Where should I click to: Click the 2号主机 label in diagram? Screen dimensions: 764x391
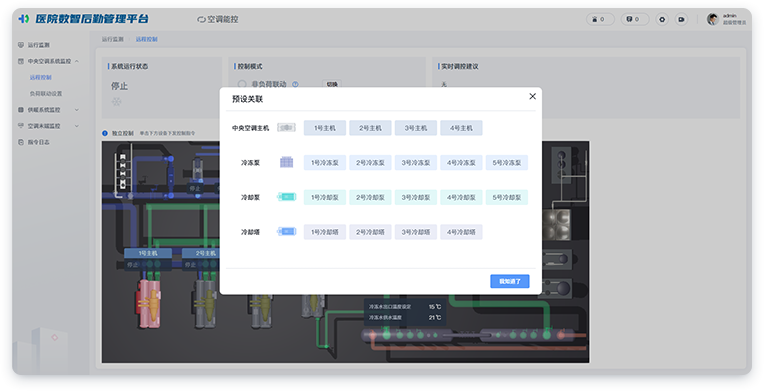pyautogui.click(x=202, y=254)
